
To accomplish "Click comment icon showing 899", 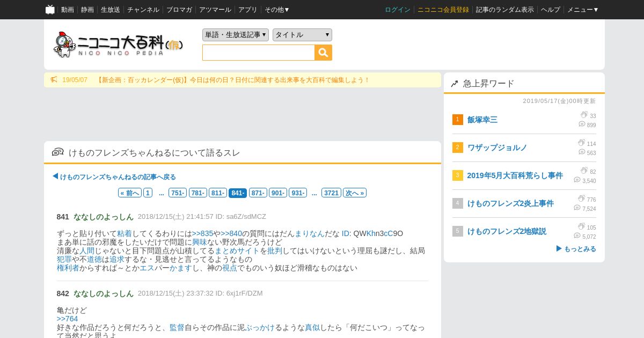I will (582, 124).
